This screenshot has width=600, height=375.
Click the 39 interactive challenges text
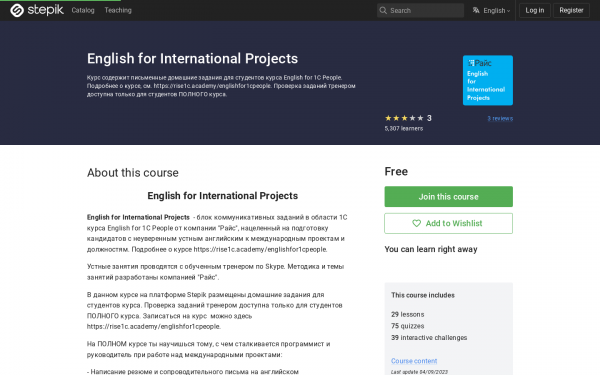point(429,338)
